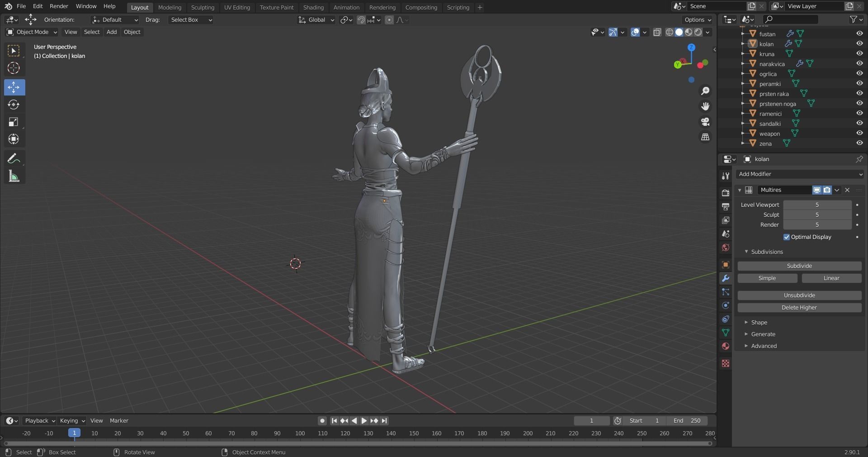This screenshot has width=868, height=457.
Task: Select wireframe viewport shading
Action: [670, 32]
